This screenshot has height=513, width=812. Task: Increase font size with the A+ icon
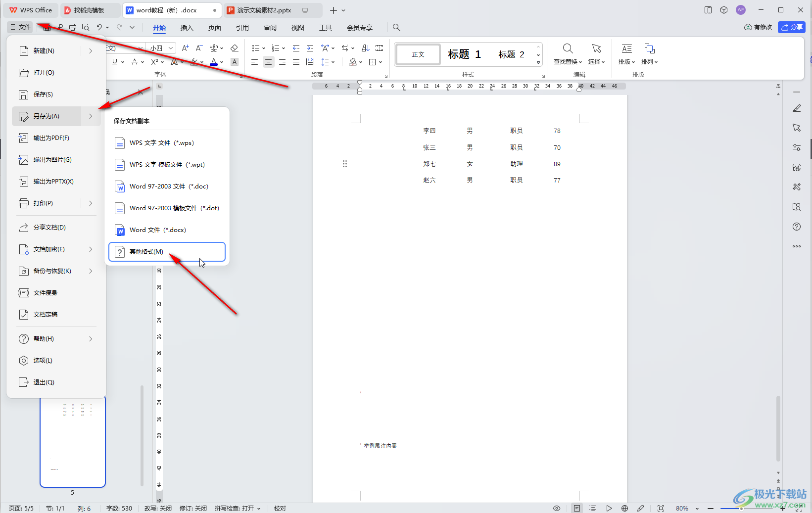(185, 48)
